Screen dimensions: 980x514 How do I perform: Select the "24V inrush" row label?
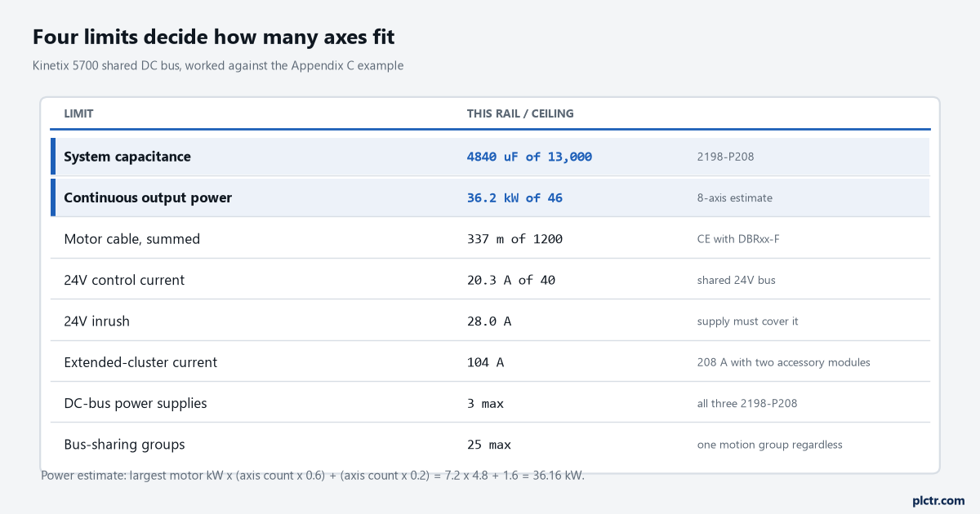(x=97, y=321)
